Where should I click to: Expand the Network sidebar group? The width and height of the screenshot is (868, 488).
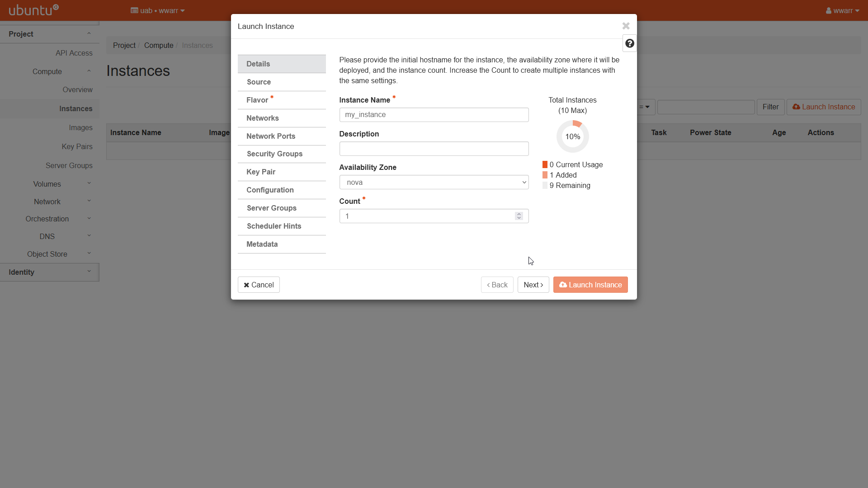(x=50, y=202)
